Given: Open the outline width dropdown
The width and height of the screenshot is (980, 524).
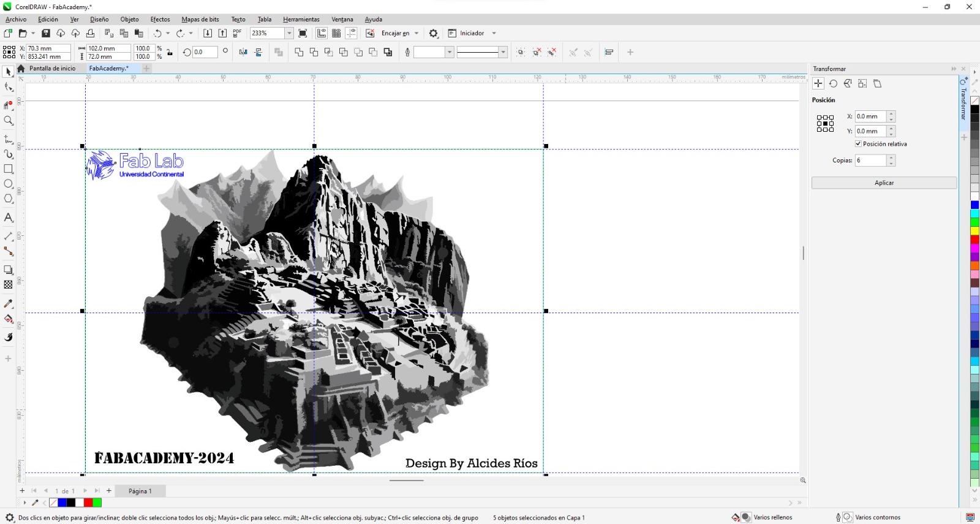Looking at the screenshot, I should [449, 52].
